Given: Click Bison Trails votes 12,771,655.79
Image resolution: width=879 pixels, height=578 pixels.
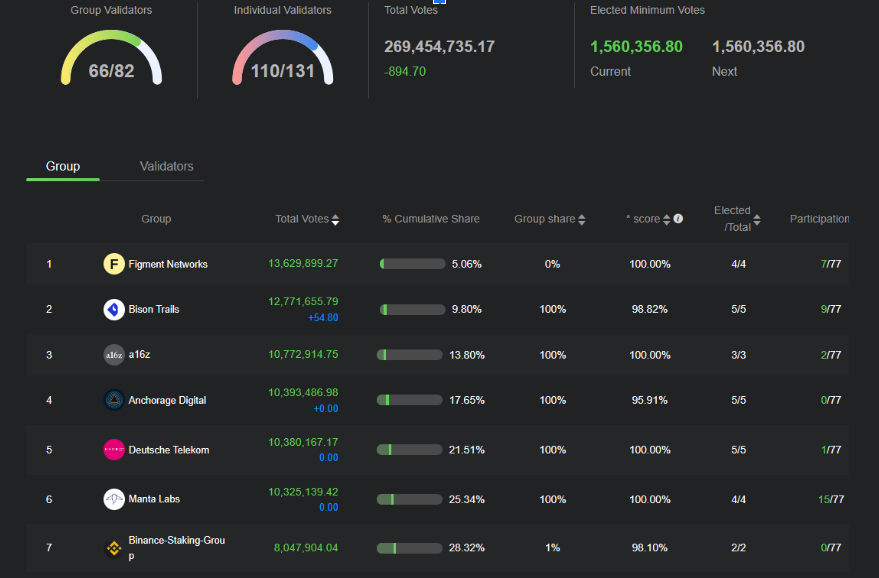Looking at the screenshot, I should tap(303, 302).
